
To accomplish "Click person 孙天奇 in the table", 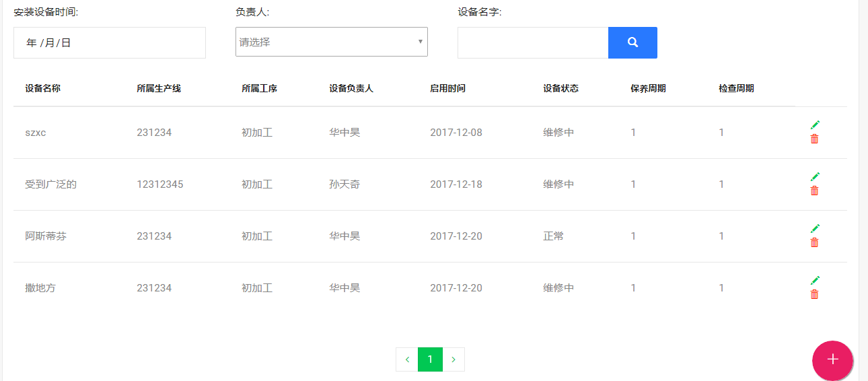I will point(345,184).
